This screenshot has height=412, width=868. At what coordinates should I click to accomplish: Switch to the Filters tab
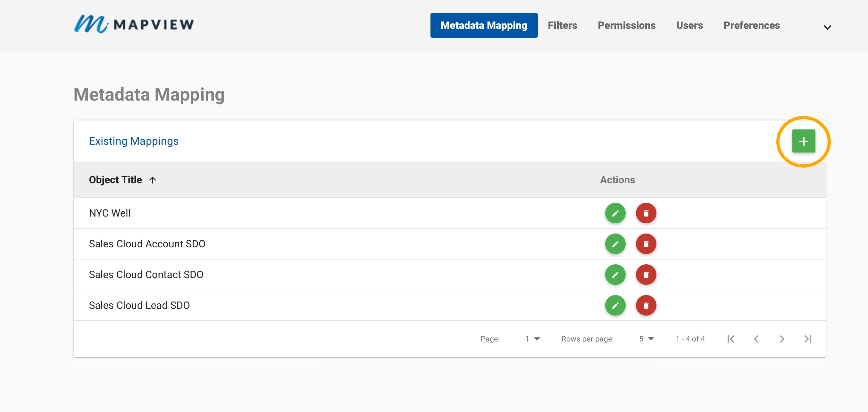pos(562,25)
